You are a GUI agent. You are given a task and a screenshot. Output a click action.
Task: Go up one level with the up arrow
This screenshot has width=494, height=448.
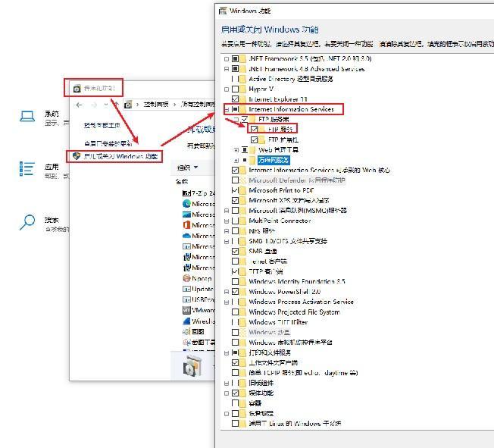117,105
